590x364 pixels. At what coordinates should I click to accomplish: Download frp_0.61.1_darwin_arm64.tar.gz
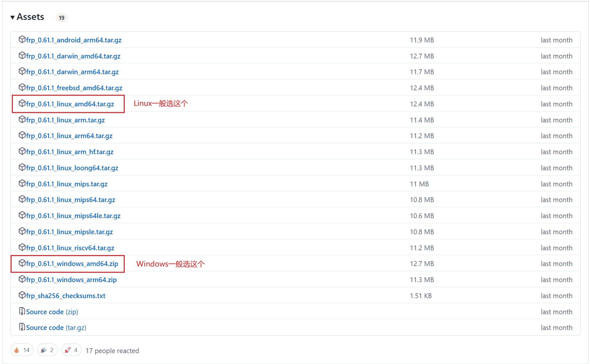[72, 72]
